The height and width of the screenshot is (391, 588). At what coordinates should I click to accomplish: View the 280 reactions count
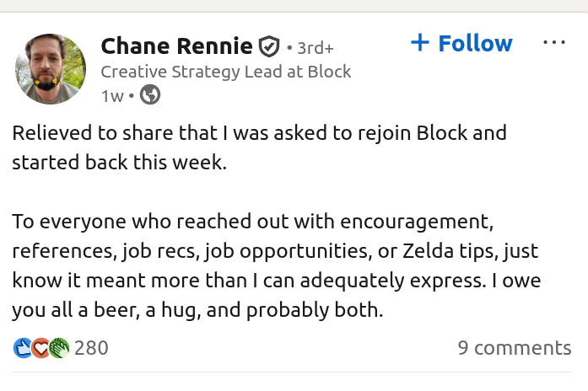[91, 347]
